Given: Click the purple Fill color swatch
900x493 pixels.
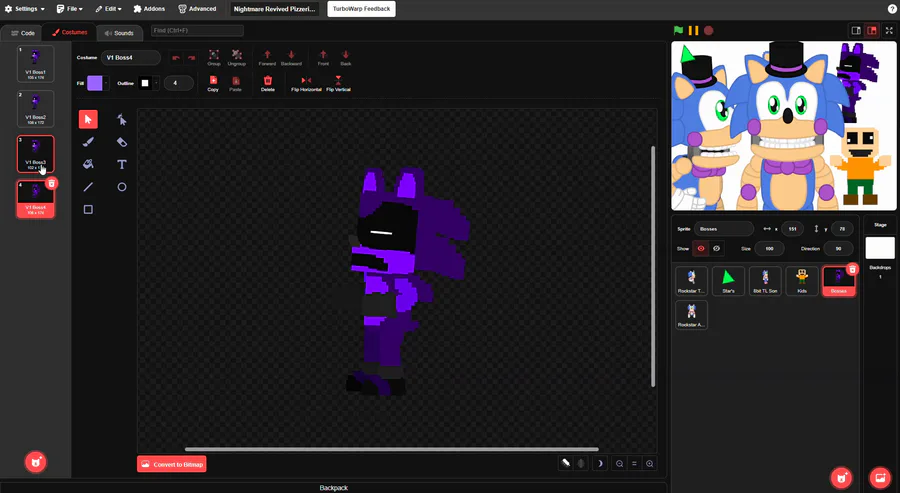Looking at the screenshot, I should 95,83.
